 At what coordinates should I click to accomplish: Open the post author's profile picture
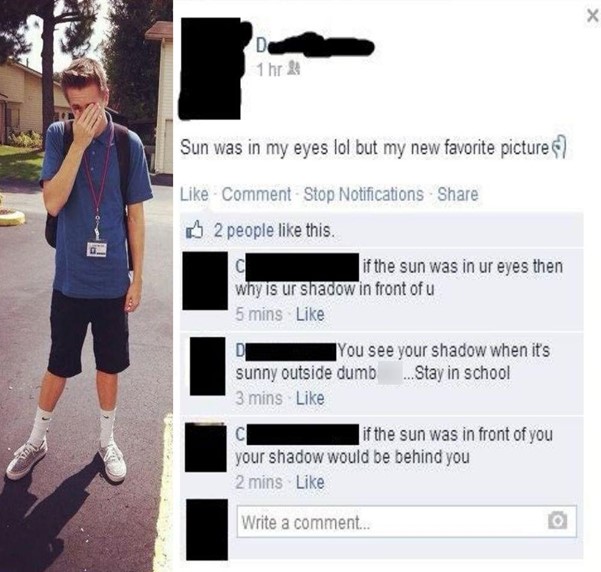click(210, 68)
